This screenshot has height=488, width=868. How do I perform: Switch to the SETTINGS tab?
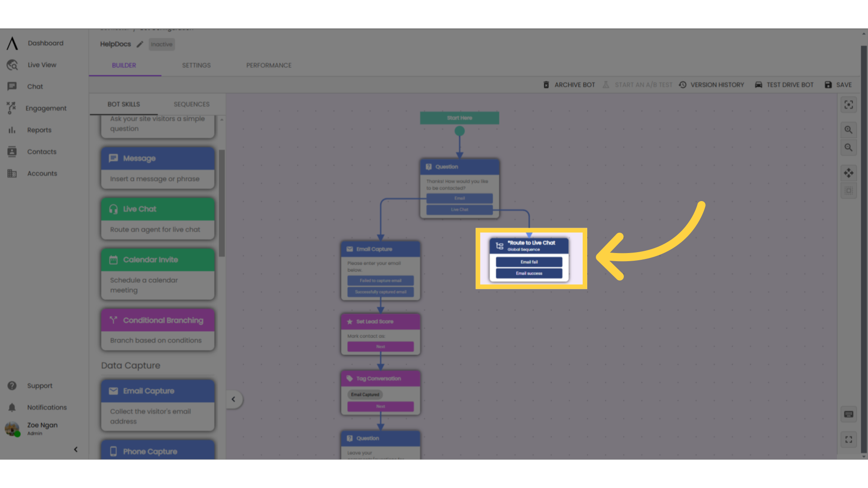(x=196, y=65)
